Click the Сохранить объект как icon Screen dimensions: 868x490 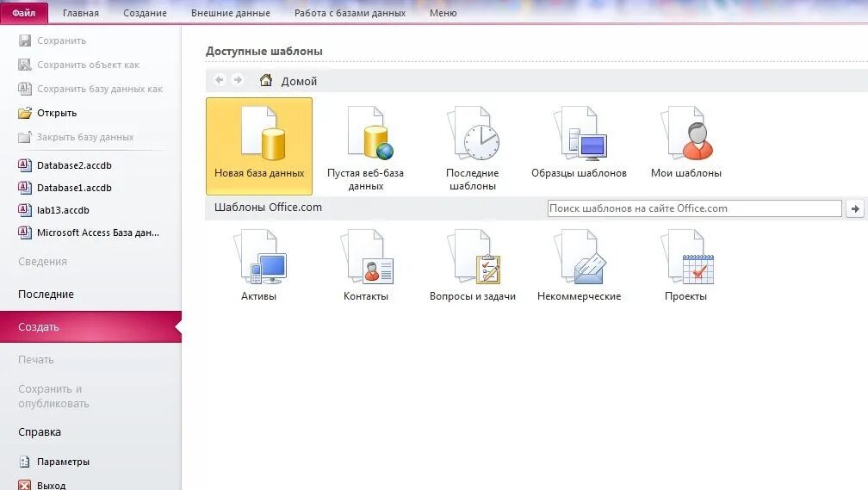coord(25,65)
